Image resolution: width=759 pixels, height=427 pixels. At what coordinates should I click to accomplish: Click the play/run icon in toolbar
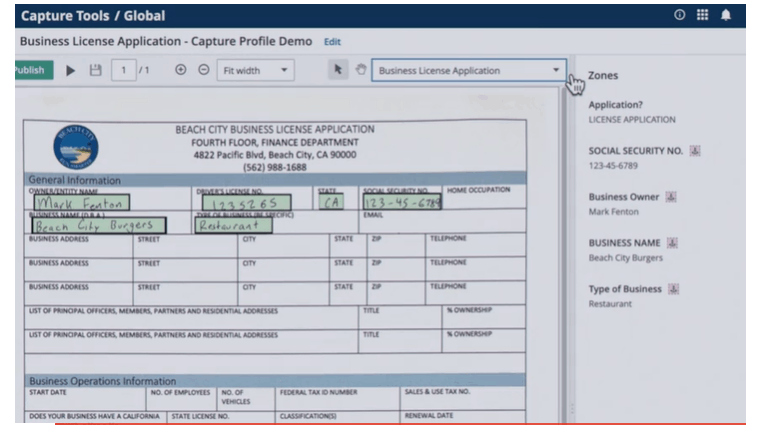pyautogui.click(x=70, y=70)
